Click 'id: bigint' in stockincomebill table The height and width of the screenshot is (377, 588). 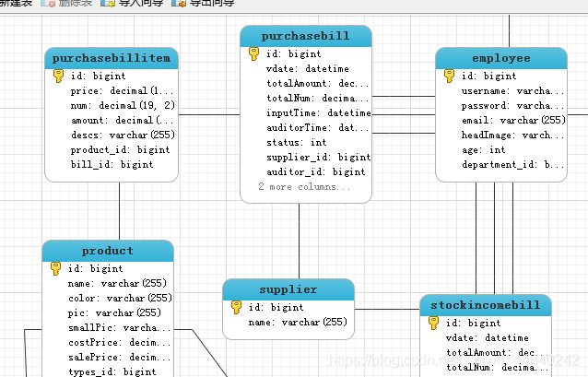(x=473, y=324)
